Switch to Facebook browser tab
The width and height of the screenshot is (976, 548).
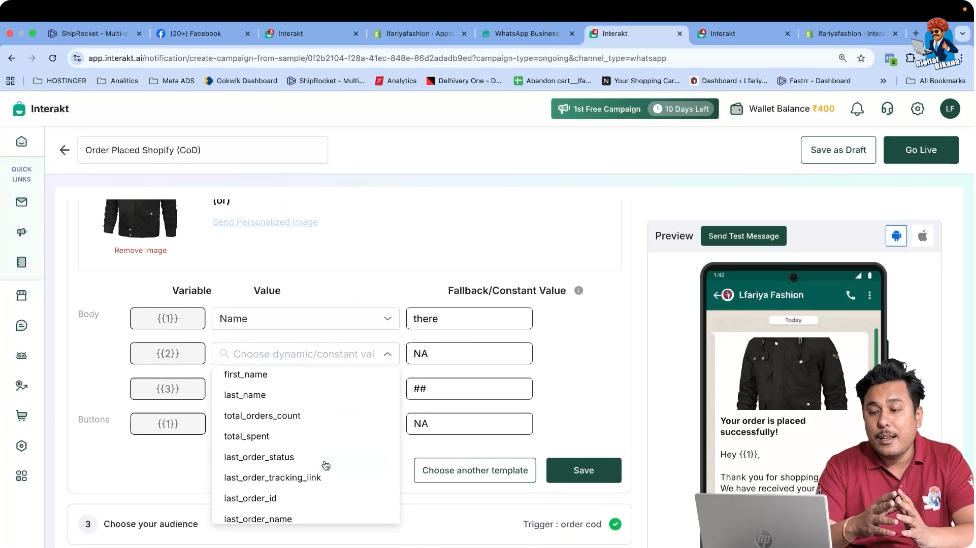click(202, 34)
